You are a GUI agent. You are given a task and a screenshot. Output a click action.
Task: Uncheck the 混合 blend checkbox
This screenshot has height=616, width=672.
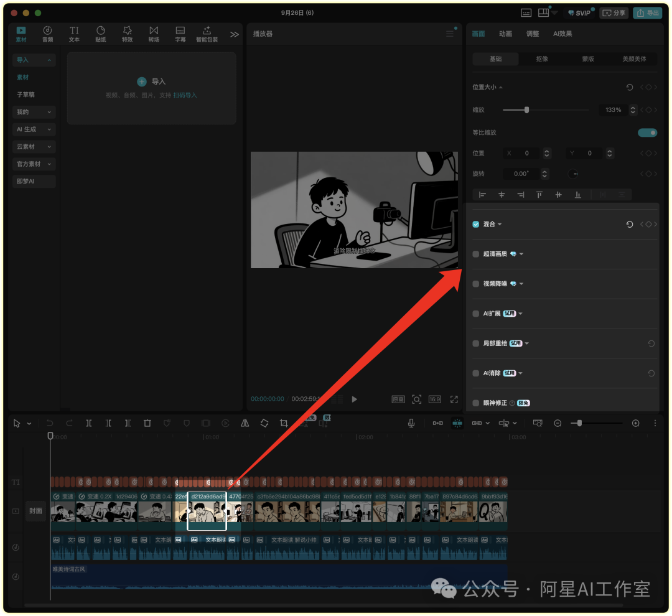(x=476, y=224)
